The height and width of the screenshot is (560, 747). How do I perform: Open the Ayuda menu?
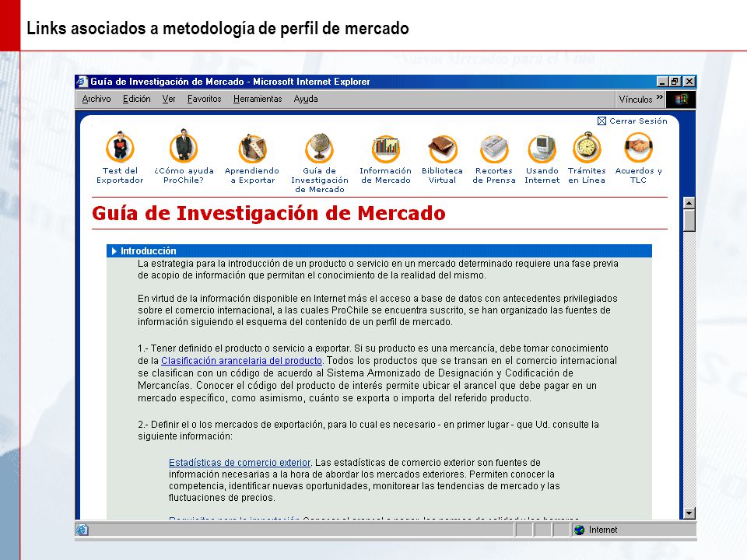(x=306, y=99)
